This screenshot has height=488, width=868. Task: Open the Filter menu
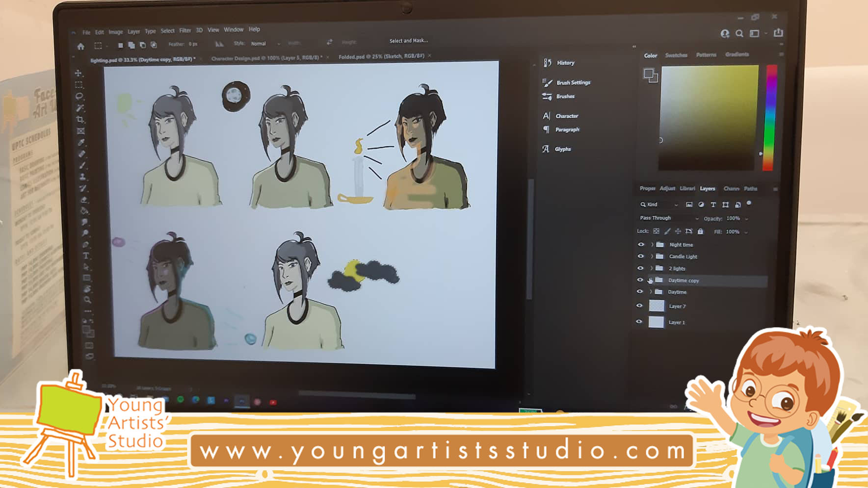185,30
